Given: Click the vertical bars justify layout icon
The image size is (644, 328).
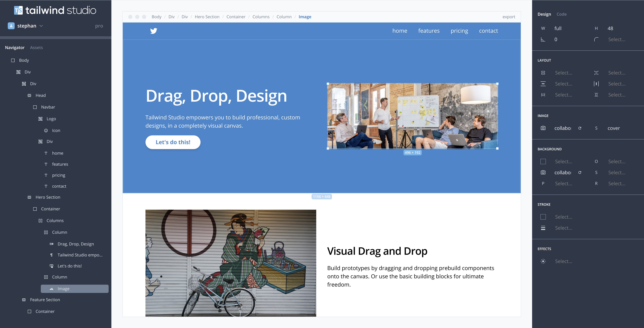Looking at the screenshot, I should [x=596, y=84].
